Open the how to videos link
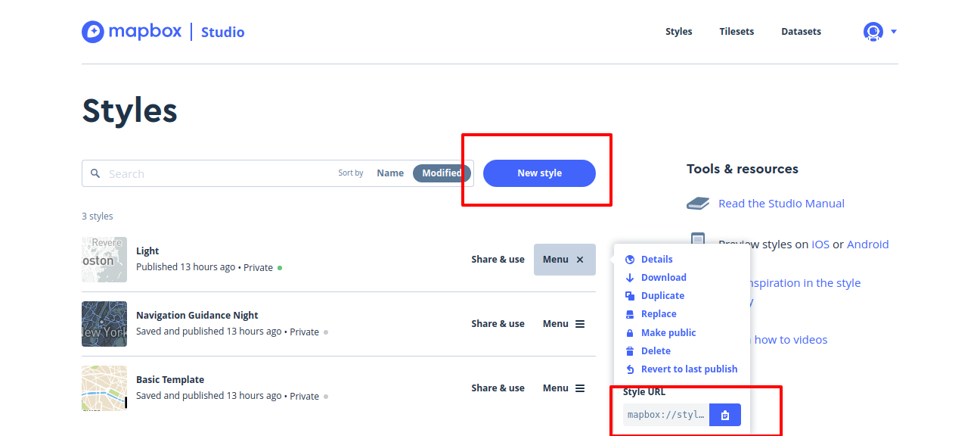 [x=791, y=340]
